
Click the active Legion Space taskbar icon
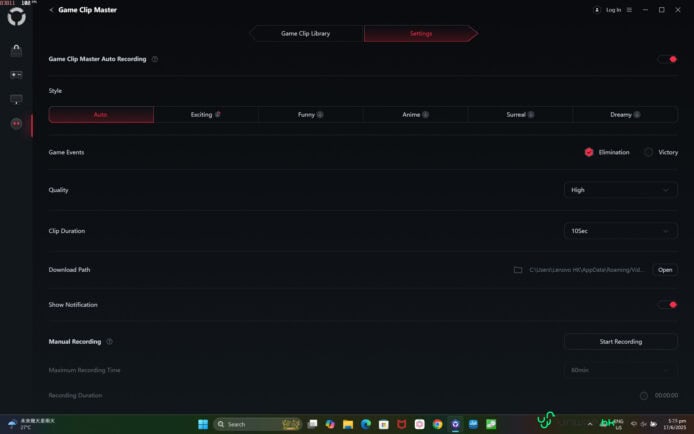[x=455, y=424]
